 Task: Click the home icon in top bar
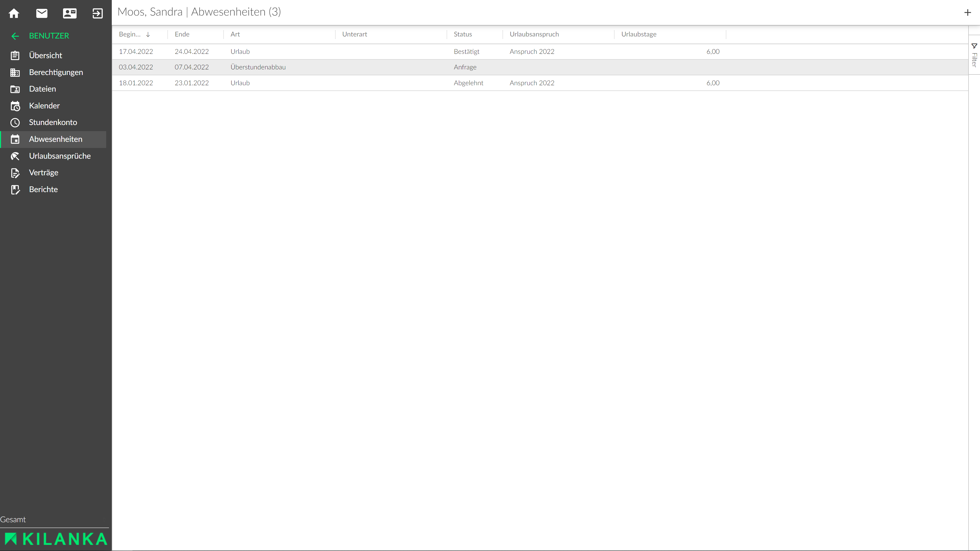14,13
